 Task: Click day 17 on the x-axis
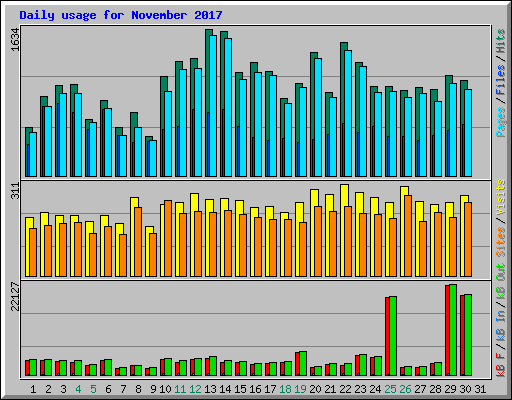(x=270, y=389)
